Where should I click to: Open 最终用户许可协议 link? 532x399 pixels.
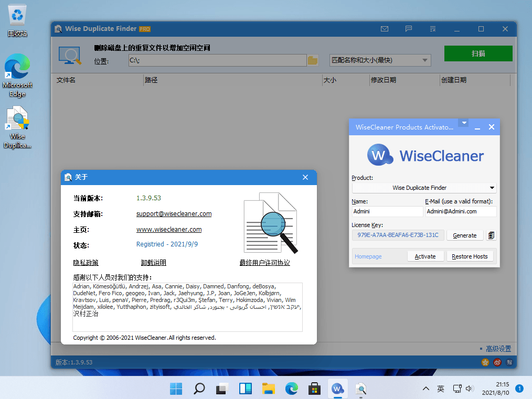[264, 263]
